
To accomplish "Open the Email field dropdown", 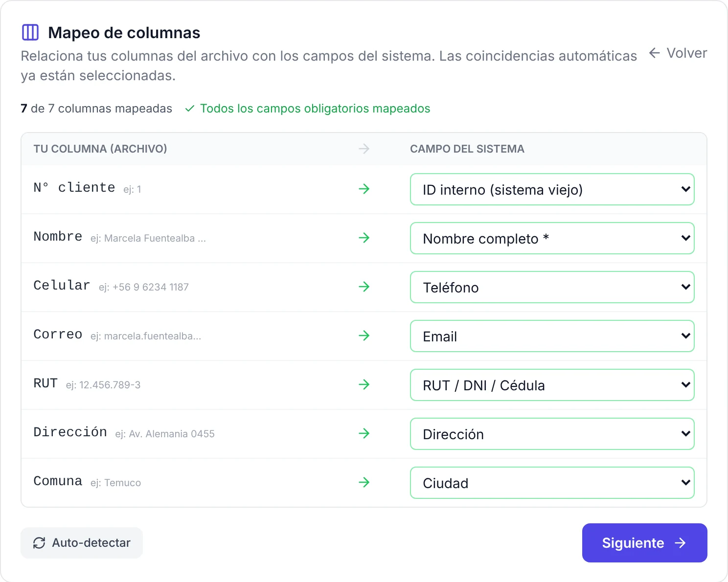I will click(552, 336).
